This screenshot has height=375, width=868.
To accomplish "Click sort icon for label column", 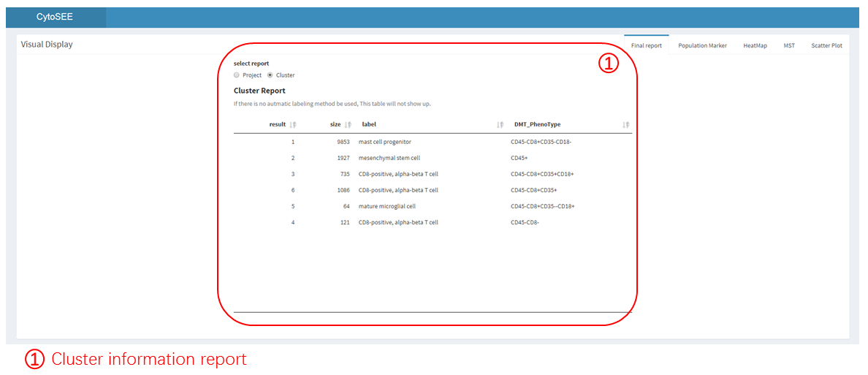I will click(500, 124).
